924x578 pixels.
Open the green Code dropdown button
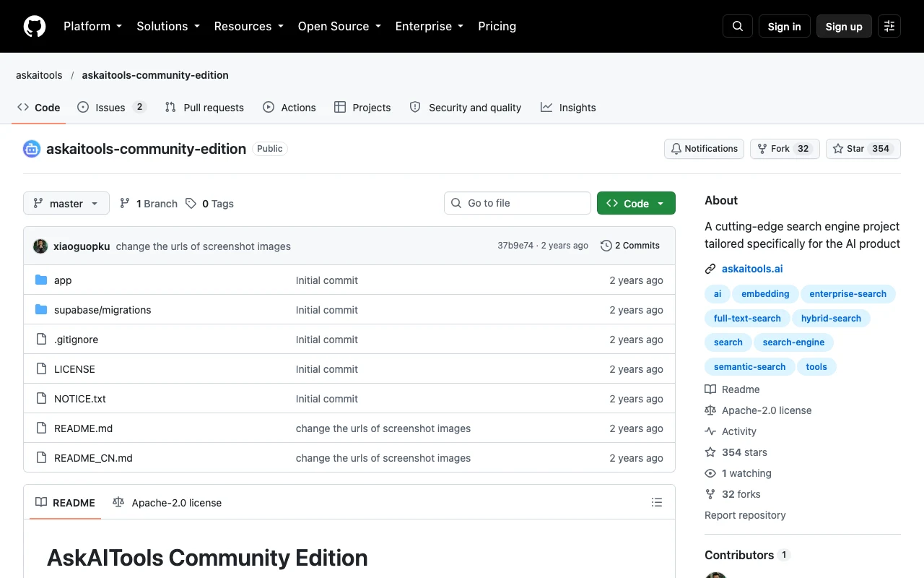[636, 204]
